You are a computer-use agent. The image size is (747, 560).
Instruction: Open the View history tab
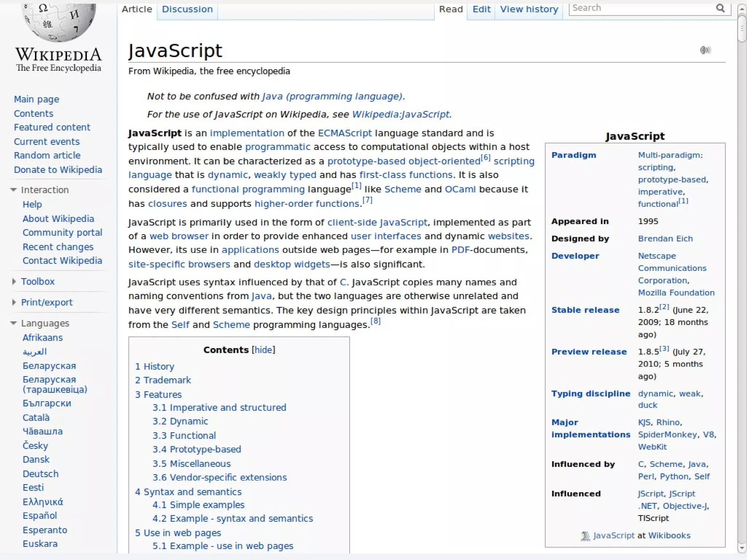tap(529, 9)
